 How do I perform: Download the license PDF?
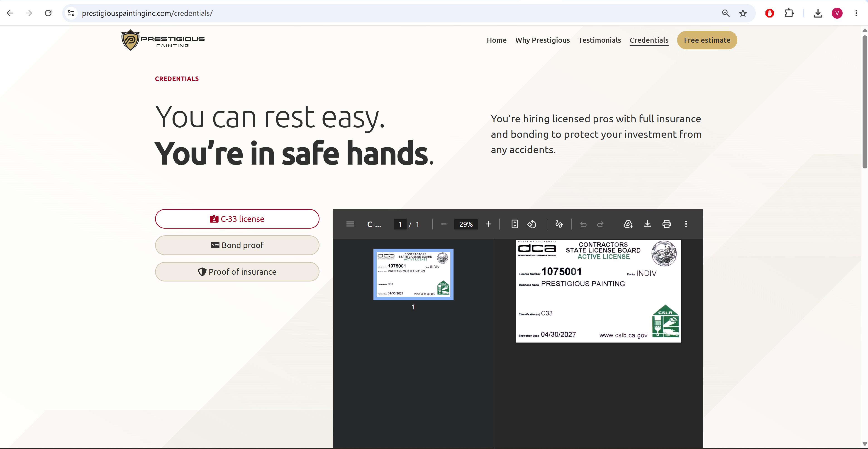pyautogui.click(x=647, y=224)
